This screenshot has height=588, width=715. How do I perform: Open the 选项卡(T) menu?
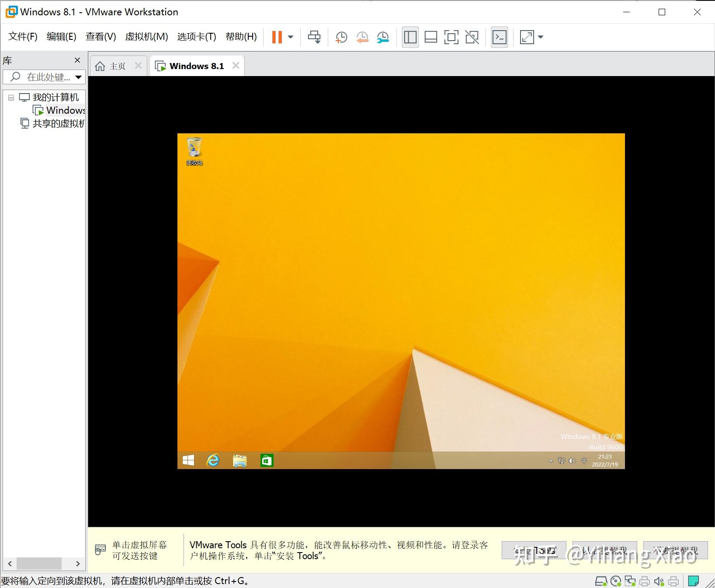197,37
